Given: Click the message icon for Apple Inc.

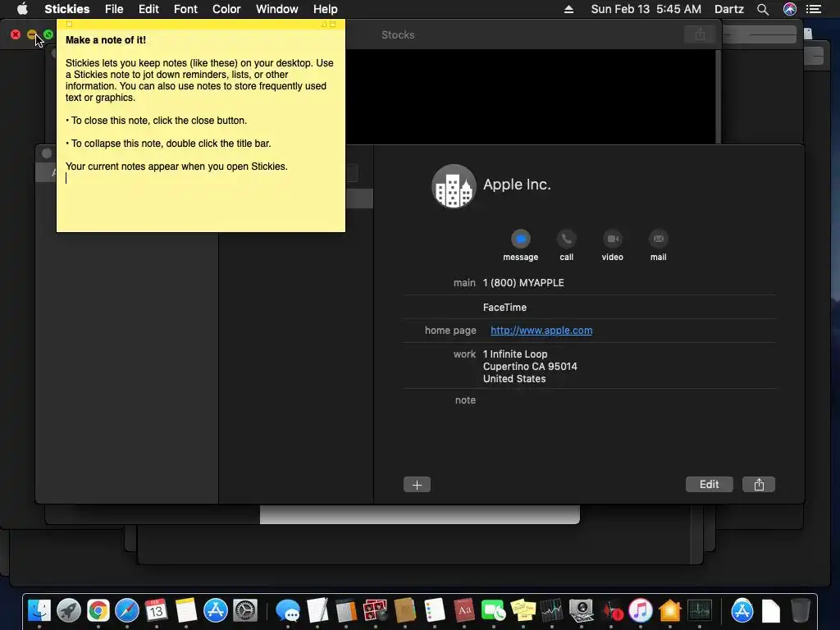Looking at the screenshot, I should 520,239.
